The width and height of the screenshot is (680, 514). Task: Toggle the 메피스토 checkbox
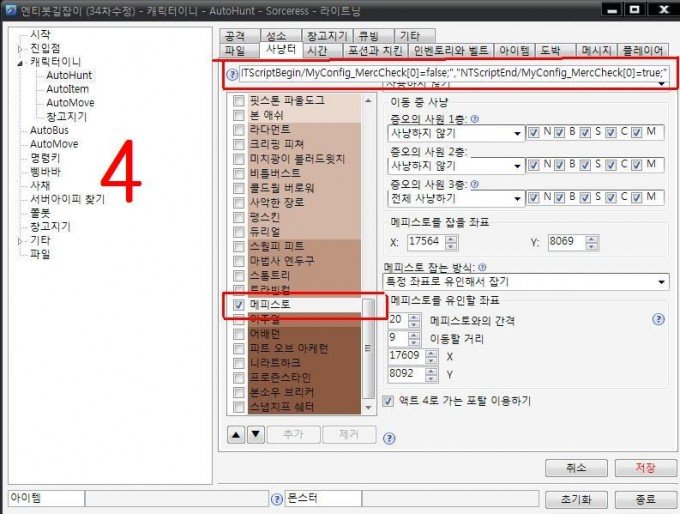(x=239, y=304)
